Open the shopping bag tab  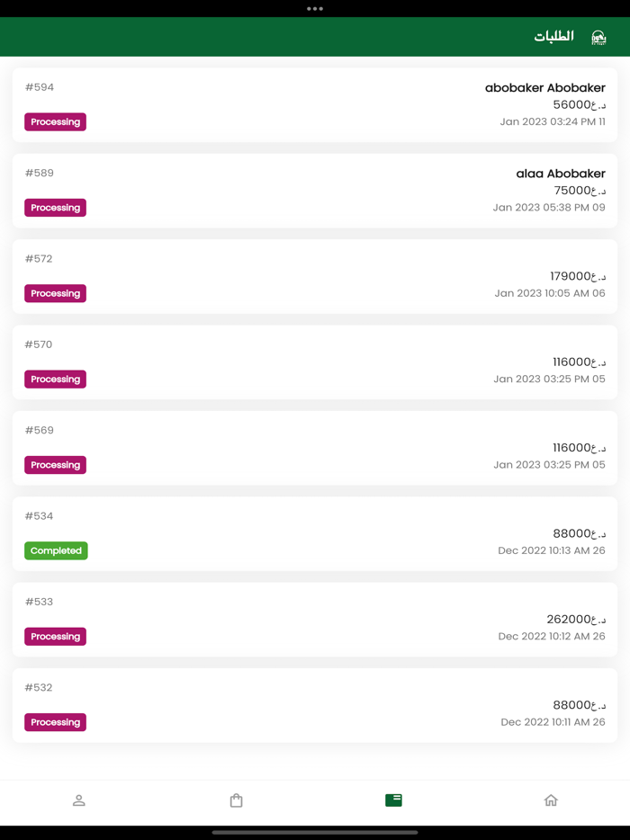point(236,800)
